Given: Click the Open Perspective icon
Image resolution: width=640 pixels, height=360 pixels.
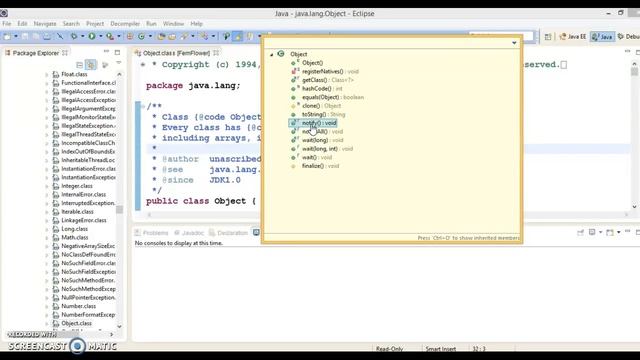Looking at the screenshot, I should click(548, 37).
